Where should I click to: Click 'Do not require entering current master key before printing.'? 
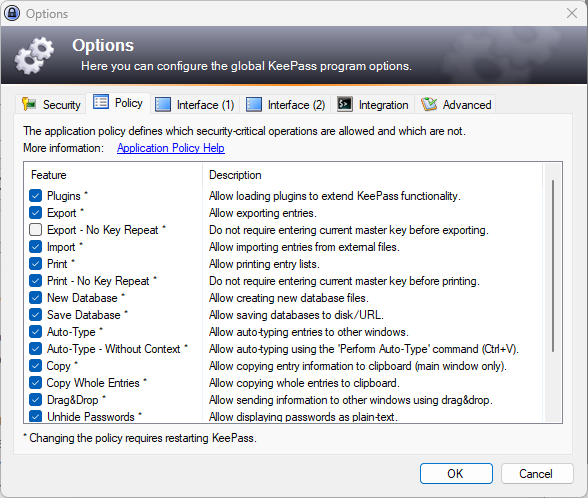(x=344, y=281)
